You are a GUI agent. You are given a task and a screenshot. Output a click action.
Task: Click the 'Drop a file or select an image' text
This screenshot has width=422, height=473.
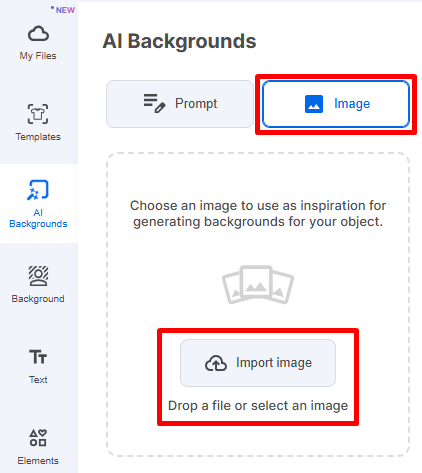click(x=258, y=406)
